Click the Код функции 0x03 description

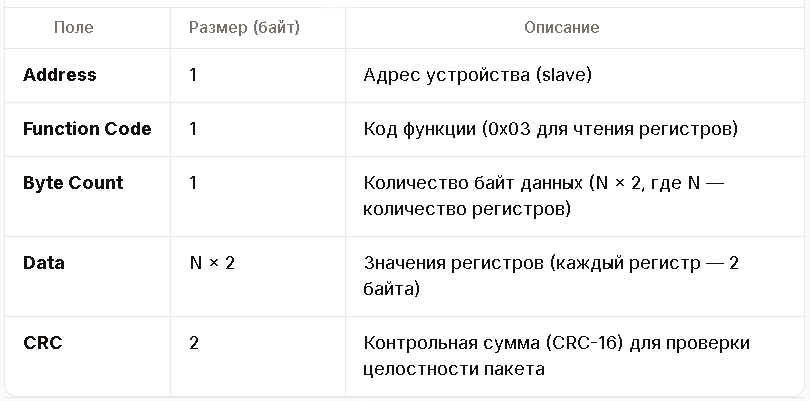point(550,129)
